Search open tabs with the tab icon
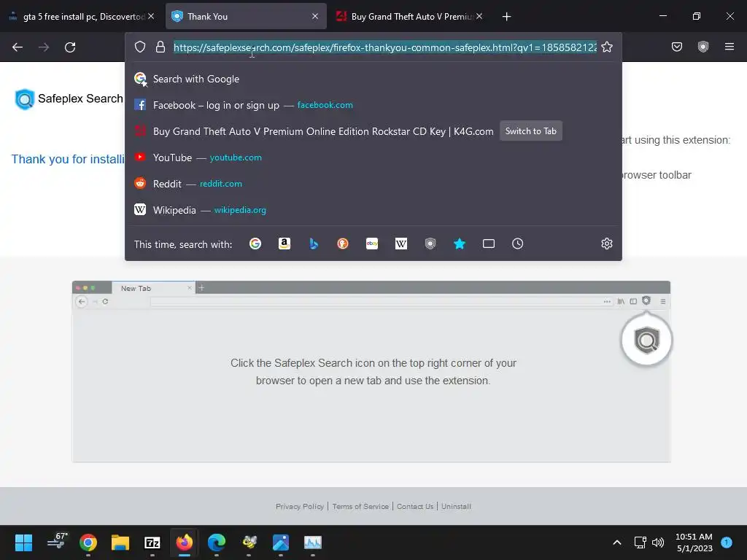 pos(488,244)
